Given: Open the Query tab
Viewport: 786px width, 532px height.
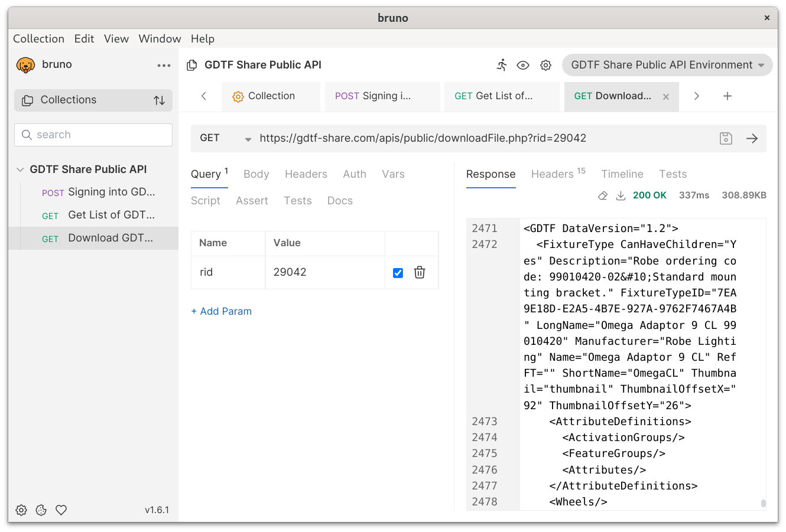Looking at the screenshot, I should tap(209, 174).
